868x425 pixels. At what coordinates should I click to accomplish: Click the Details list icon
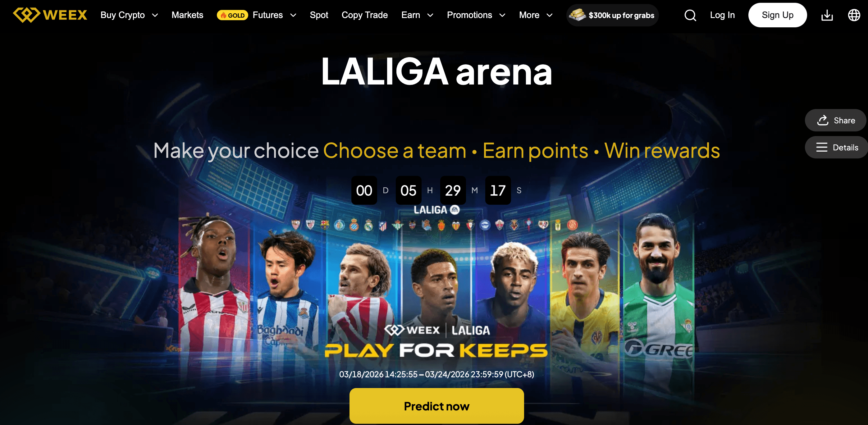[x=821, y=147]
